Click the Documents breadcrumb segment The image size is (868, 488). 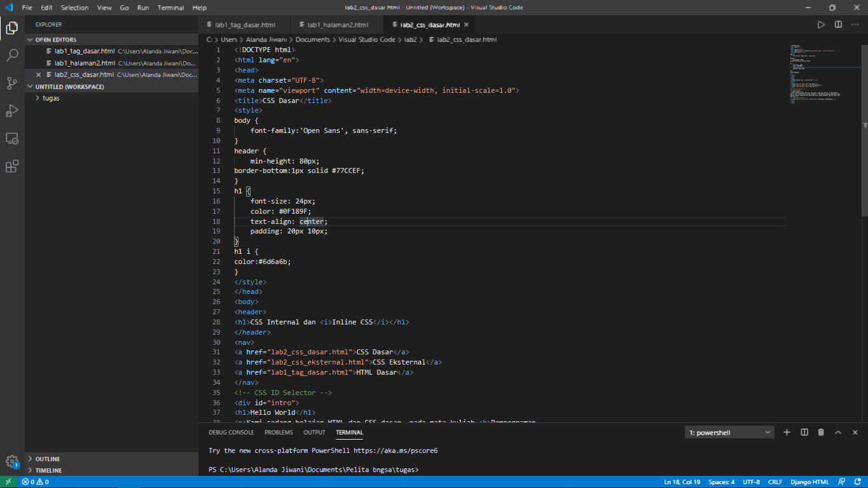313,39
